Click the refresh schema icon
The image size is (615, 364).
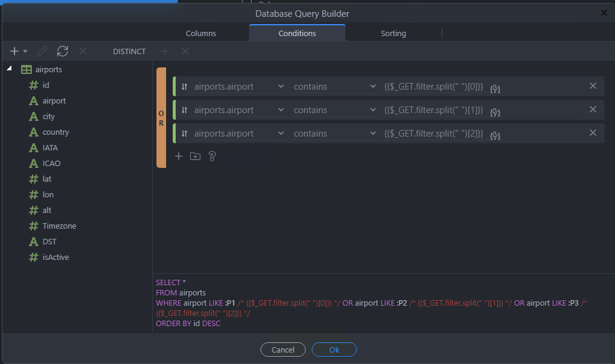tap(63, 52)
